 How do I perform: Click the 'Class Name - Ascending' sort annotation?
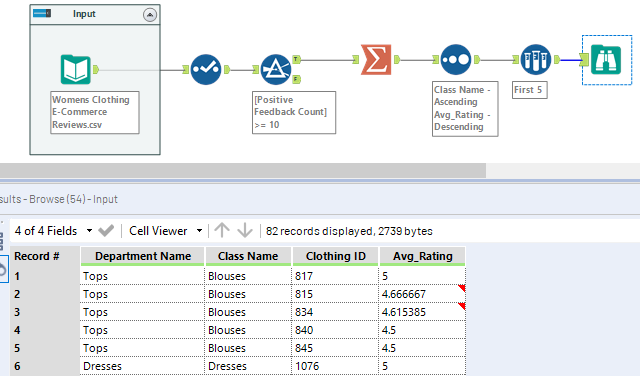[465, 109]
